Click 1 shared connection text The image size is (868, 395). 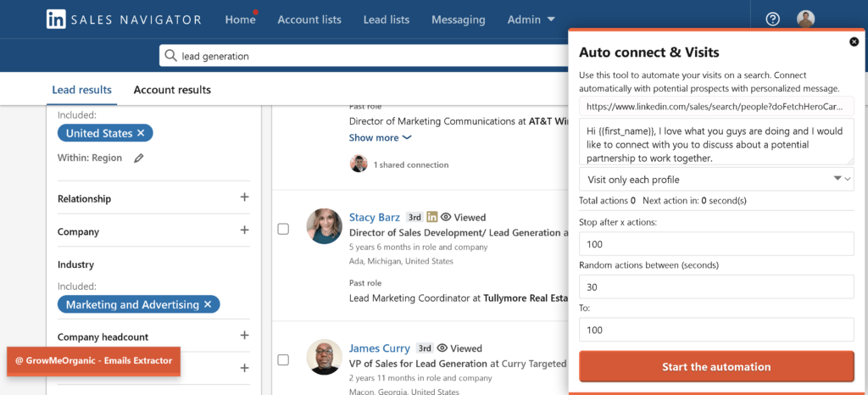coord(411,164)
